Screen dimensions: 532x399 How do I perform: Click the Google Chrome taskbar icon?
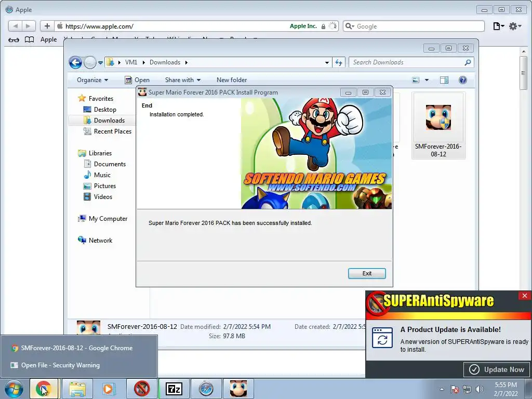(x=45, y=389)
